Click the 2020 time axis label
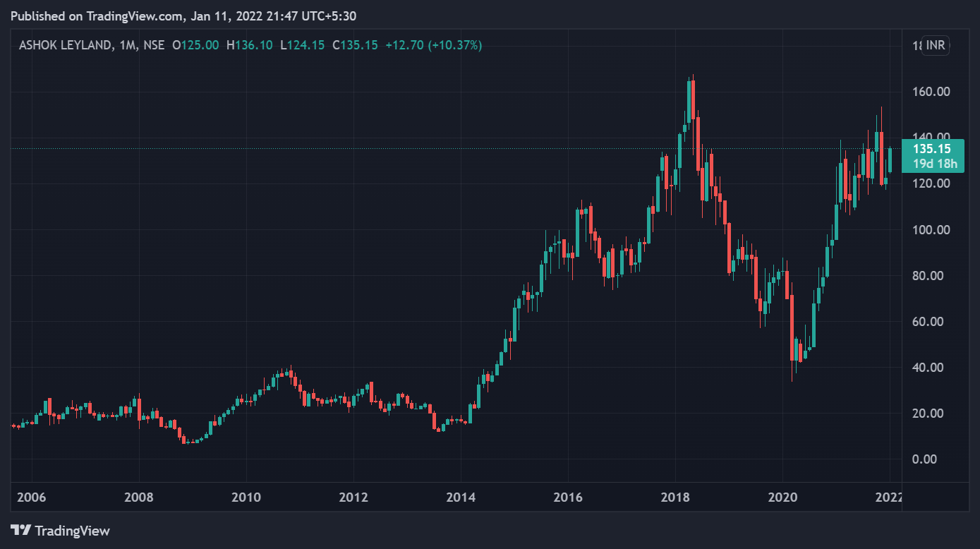The height and width of the screenshot is (549, 980). point(782,497)
